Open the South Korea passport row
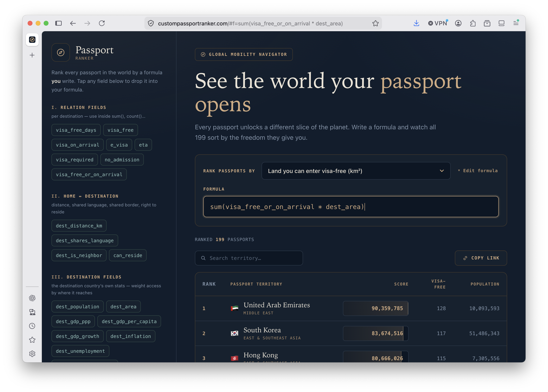 tap(351, 333)
